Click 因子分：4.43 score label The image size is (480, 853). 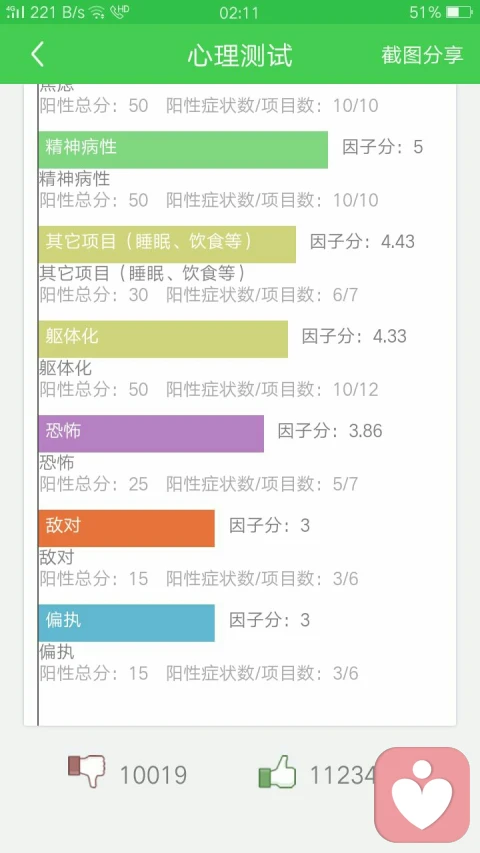pos(362,241)
